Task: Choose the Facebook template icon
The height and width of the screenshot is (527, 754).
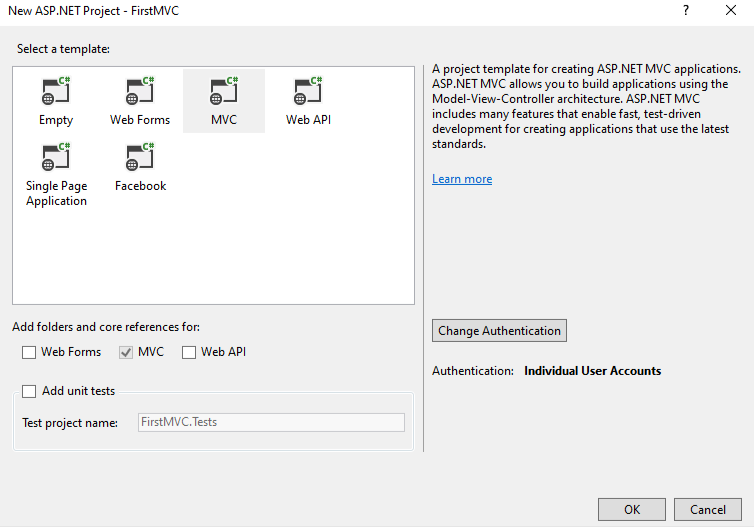Action: 140,157
